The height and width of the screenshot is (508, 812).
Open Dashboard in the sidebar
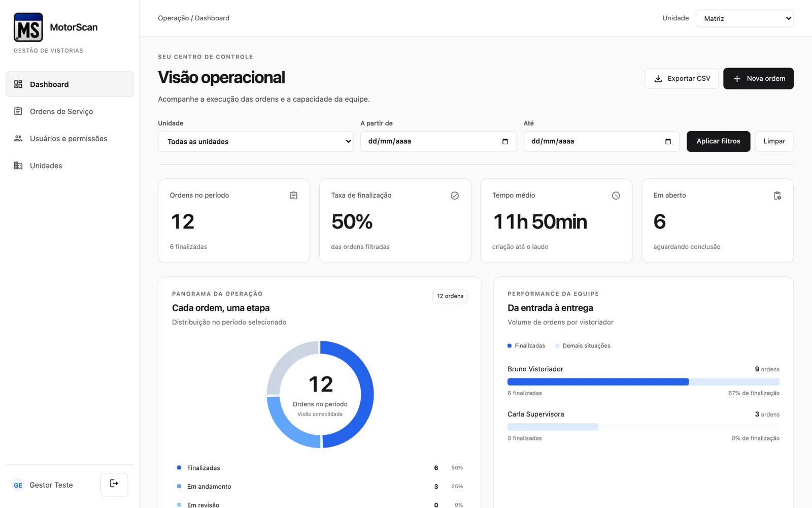pyautogui.click(x=70, y=84)
